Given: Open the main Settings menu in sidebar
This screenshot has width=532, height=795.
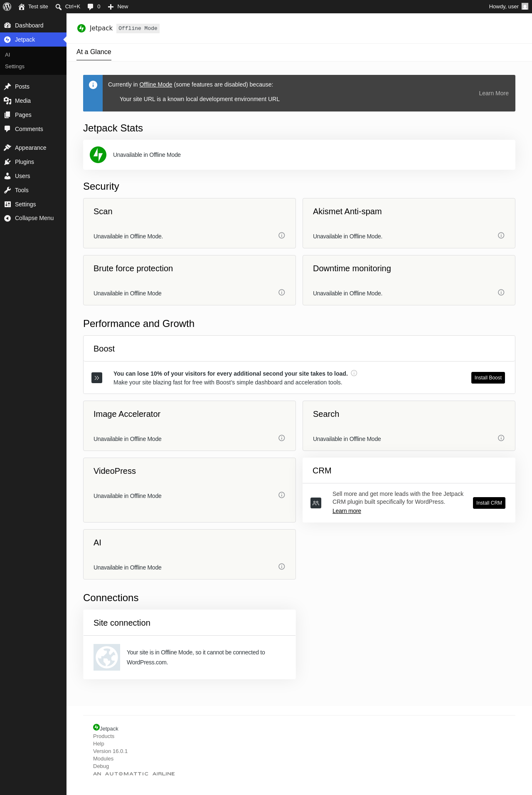Looking at the screenshot, I should (x=33, y=204).
